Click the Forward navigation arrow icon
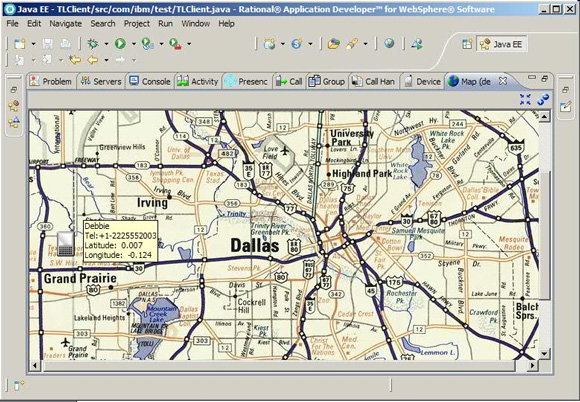The height and width of the screenshot is (402, 580). pos(120,60)
